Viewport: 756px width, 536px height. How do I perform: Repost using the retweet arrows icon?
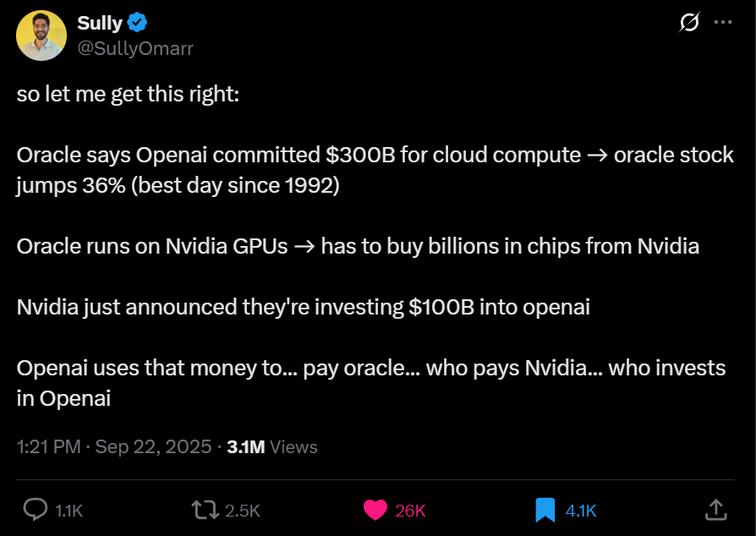pyautogui.click(x=204, y=510)
